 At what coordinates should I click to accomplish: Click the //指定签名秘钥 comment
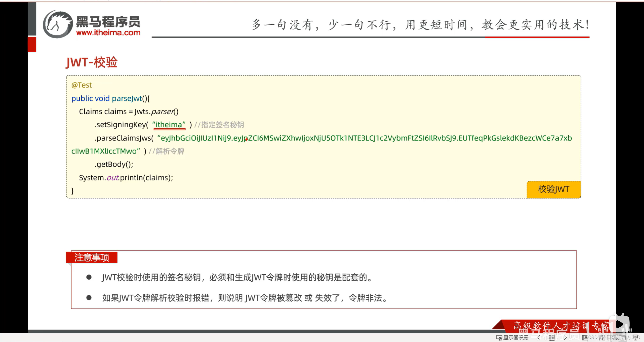pos(219,125)
